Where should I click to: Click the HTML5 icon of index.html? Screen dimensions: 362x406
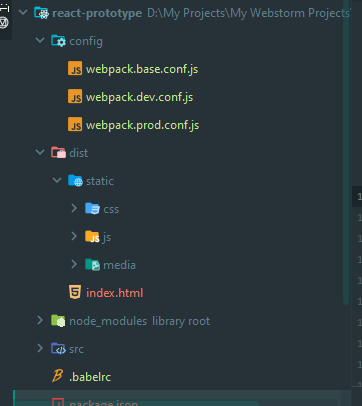pyautogui.click(x=75, y=292)
